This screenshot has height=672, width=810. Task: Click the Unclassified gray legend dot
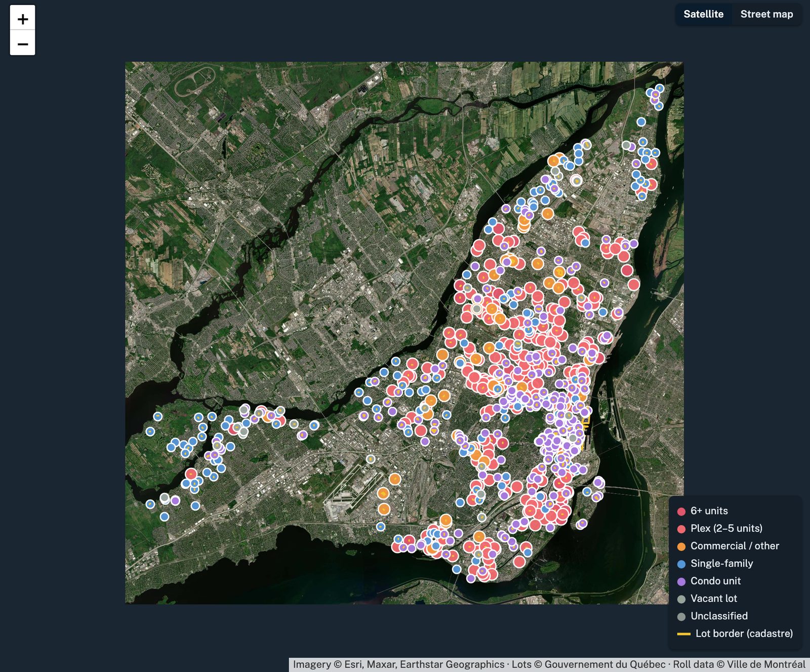pyautogui.click(x=681, y=616)
